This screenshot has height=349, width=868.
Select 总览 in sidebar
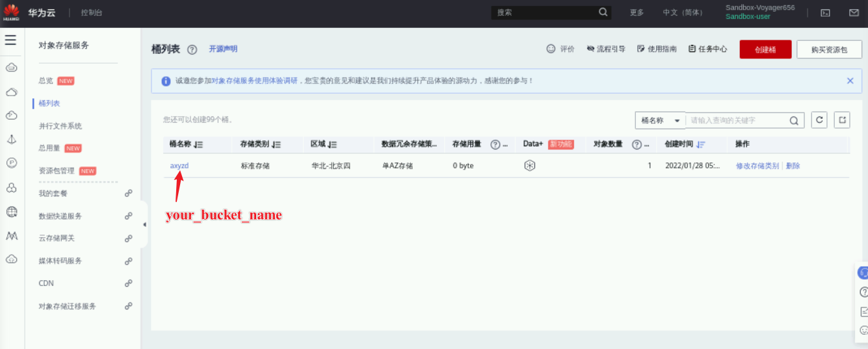(46, 81)
